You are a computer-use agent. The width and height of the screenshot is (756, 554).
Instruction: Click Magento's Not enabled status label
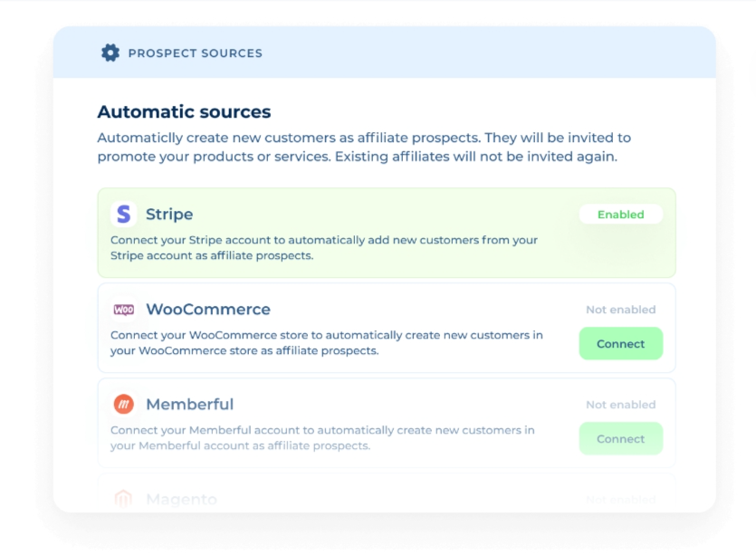coord(620,499)
